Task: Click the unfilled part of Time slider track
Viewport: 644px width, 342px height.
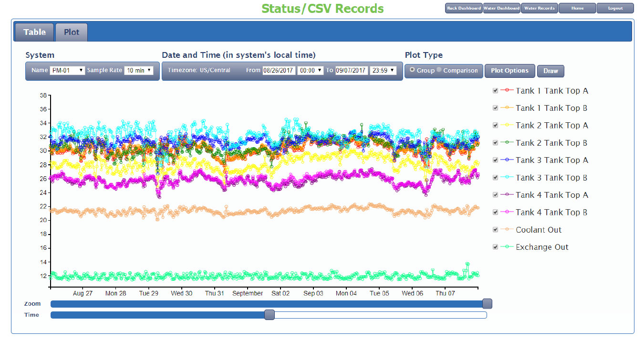Action: pyautogui.click(x=380, y=315)
